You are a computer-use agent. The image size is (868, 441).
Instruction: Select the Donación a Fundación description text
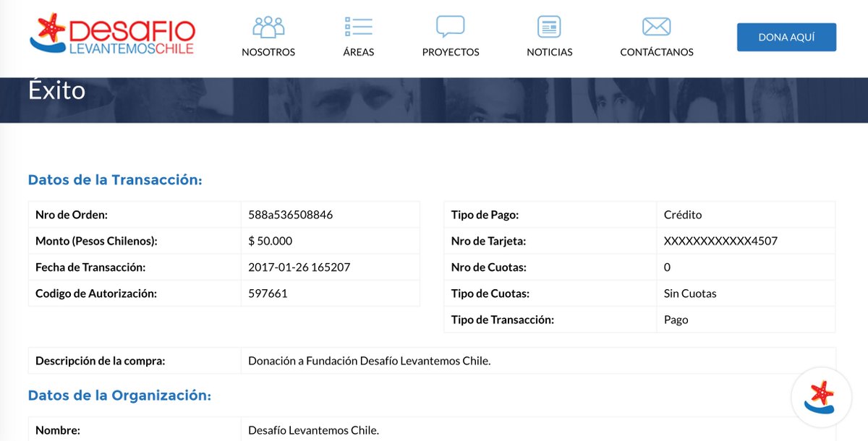coord(370,360)
